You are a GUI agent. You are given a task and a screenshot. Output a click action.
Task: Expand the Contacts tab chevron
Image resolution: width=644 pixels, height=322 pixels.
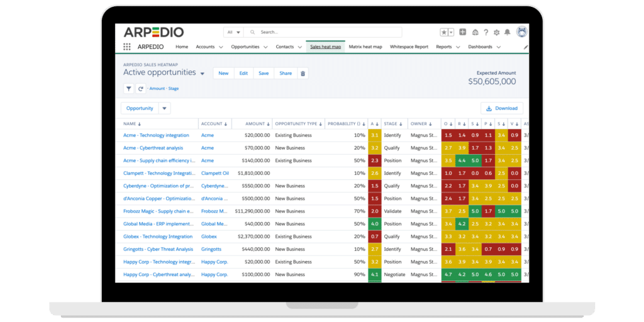[x=300, y=47]
